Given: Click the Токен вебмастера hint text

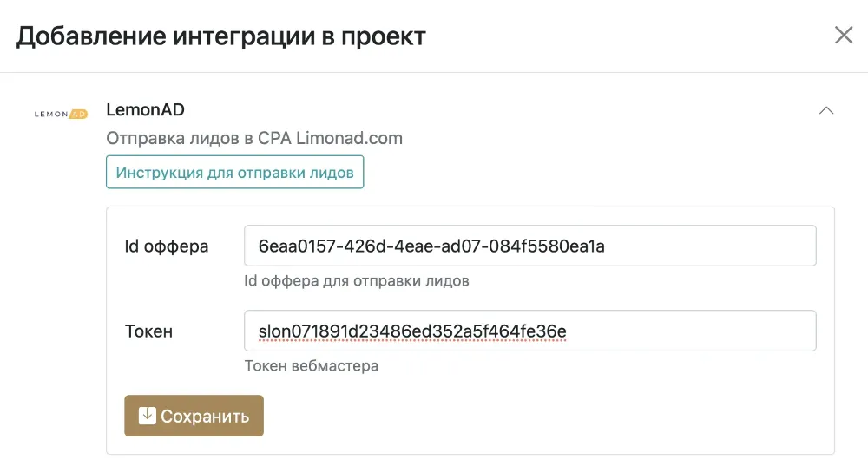Looking at the screenshot, I should click(x=312, y=366).
